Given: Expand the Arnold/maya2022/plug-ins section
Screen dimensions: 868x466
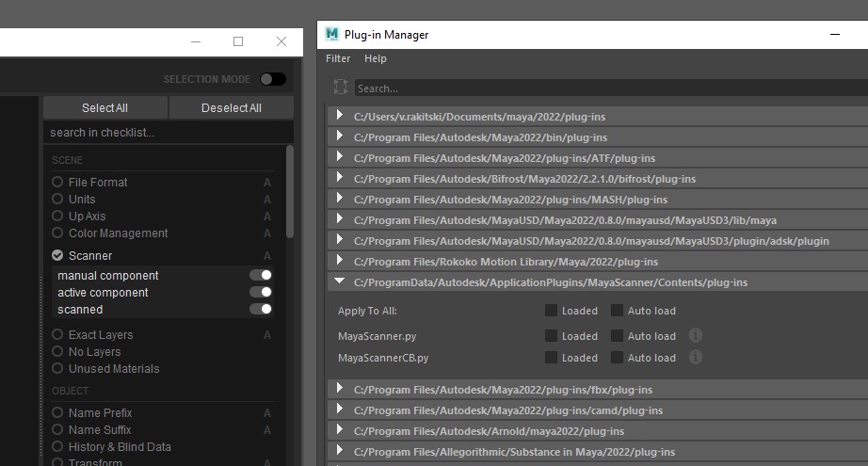Looking at the screenshot, I should point(339,429).
